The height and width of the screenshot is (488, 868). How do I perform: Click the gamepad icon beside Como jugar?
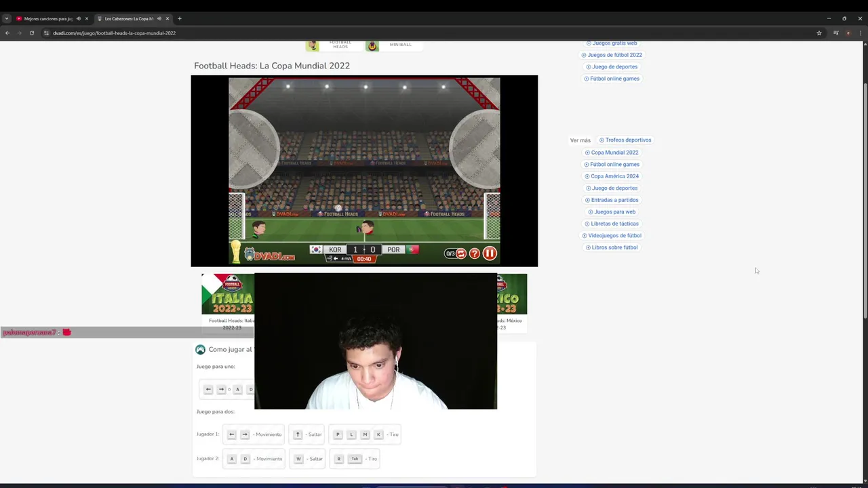(200, 350)
